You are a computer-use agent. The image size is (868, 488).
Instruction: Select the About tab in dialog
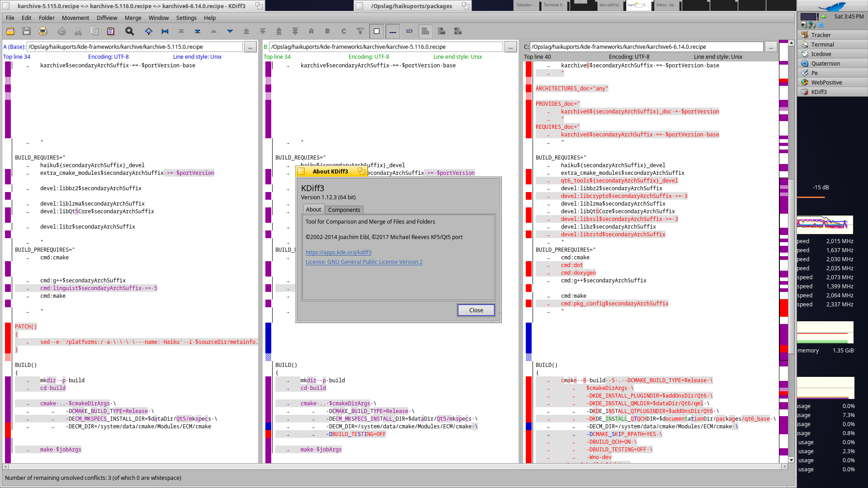pyautogui.click(x=313, y=209)
